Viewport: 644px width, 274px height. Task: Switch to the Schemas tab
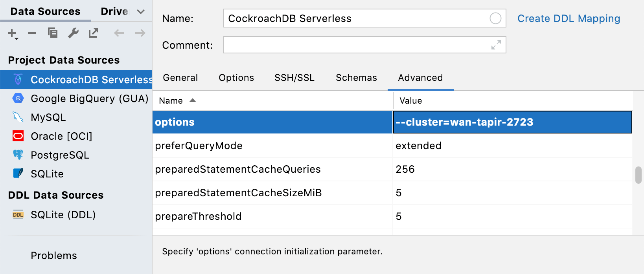pos(356,78)
